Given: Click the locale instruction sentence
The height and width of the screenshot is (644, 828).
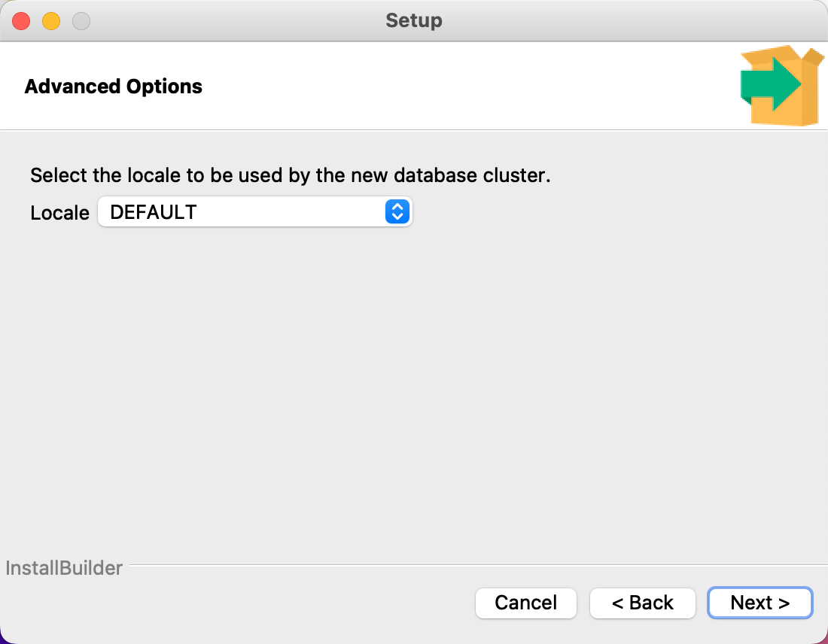Looking at the screenshot, I should pyautogui.click(x=291, y=175).
